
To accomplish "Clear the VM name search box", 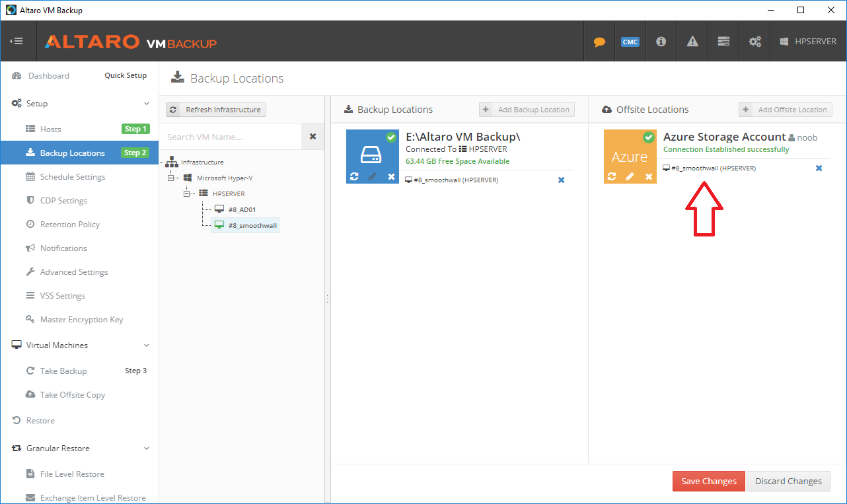I will 313,137.
